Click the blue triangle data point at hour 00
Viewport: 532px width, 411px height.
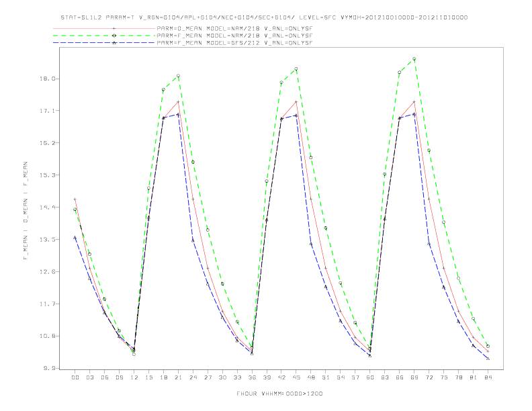pos(75,238)
